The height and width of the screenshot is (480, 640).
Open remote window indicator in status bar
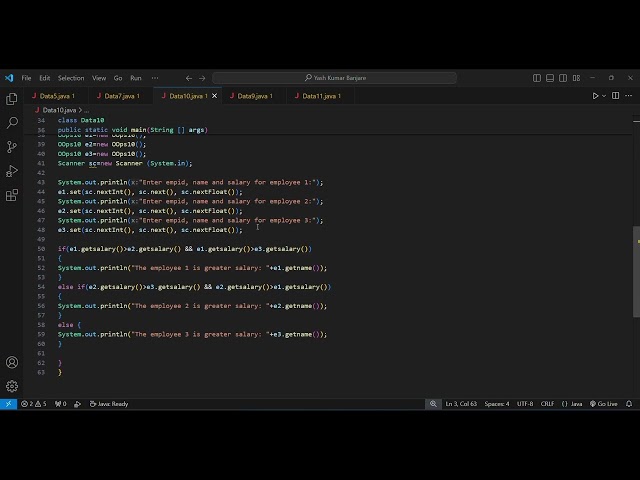click(9, 404)
